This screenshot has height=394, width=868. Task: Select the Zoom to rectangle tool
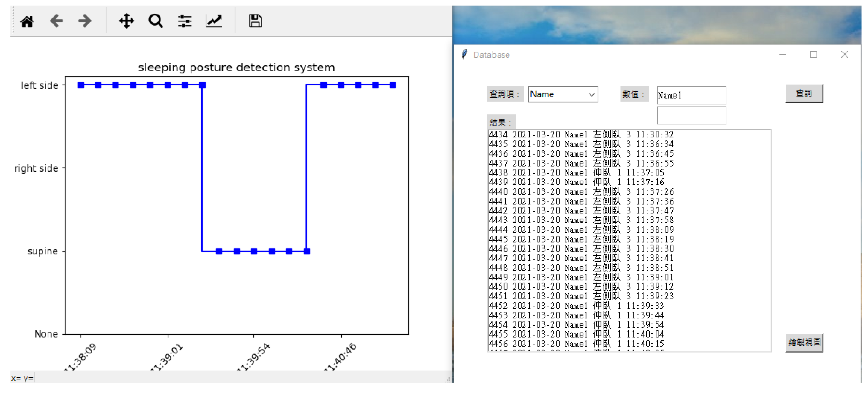click(x=155, y=21)
